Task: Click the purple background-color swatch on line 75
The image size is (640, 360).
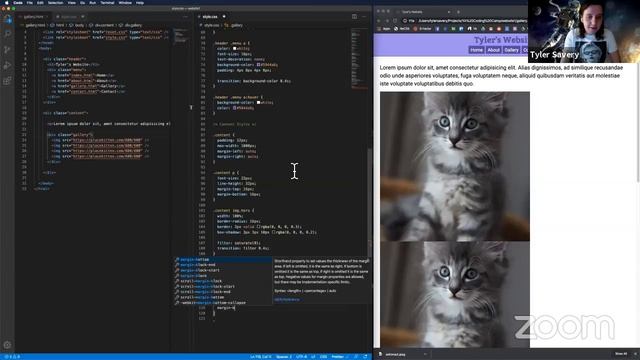Action: pyautogui.click(x=258, y=64)
